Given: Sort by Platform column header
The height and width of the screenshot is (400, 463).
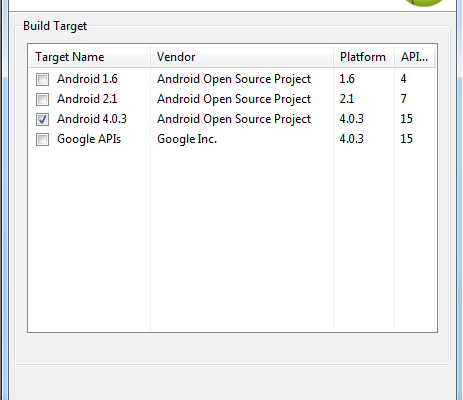Looking at the screenshot, I should tap(364, 57).
